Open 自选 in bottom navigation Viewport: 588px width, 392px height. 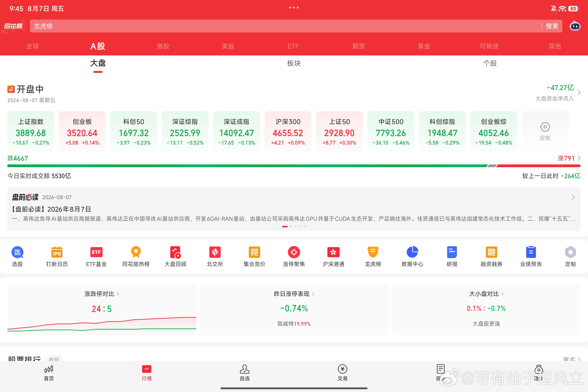tap(245, 373)
